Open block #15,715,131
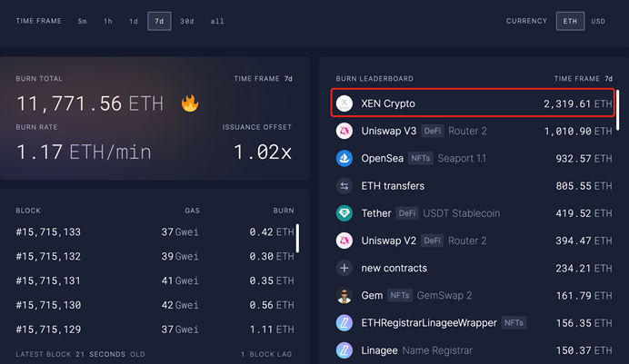Viewport: 629px width, 364px height. (155, 280)
